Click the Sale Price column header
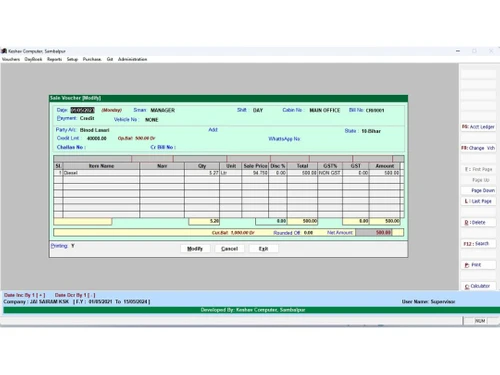This screenshot has width=500, height=375. 255,166
